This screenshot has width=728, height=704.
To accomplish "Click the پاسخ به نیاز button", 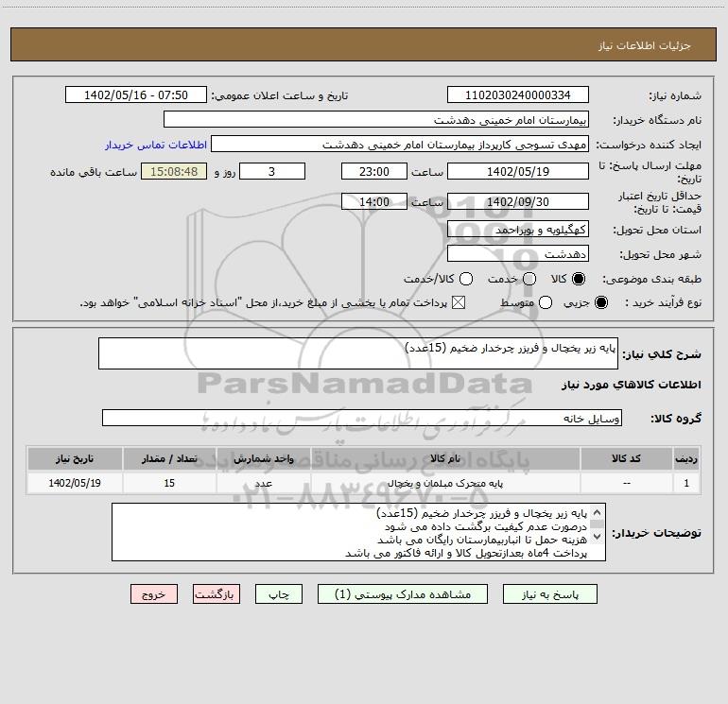I will 549,594.
